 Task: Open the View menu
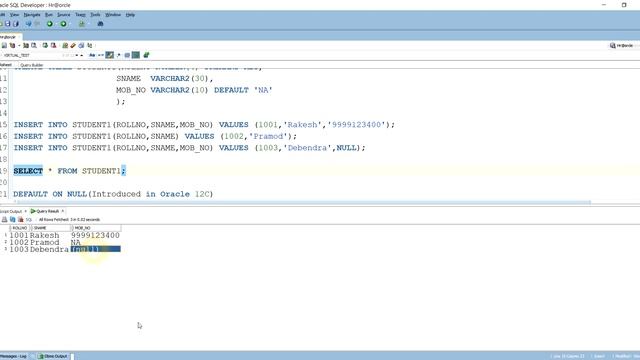[14, 15]
